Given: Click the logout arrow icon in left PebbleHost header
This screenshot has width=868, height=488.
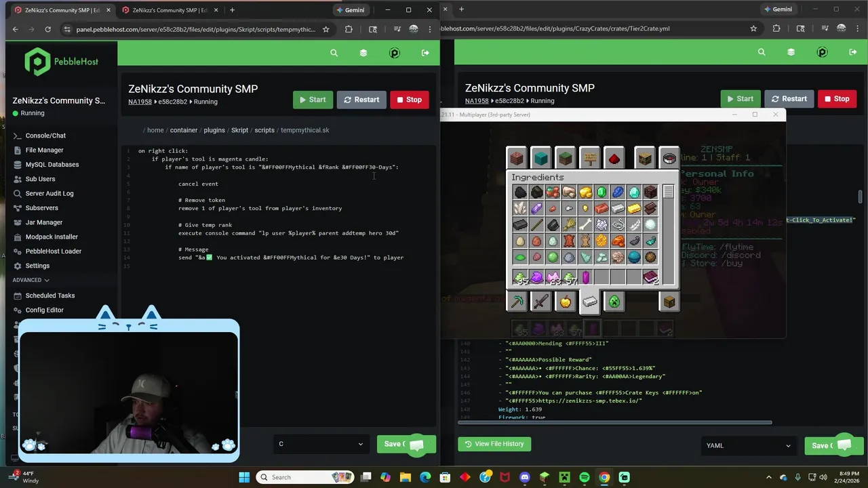Looking at the screenshot, I should pos(425,53).
